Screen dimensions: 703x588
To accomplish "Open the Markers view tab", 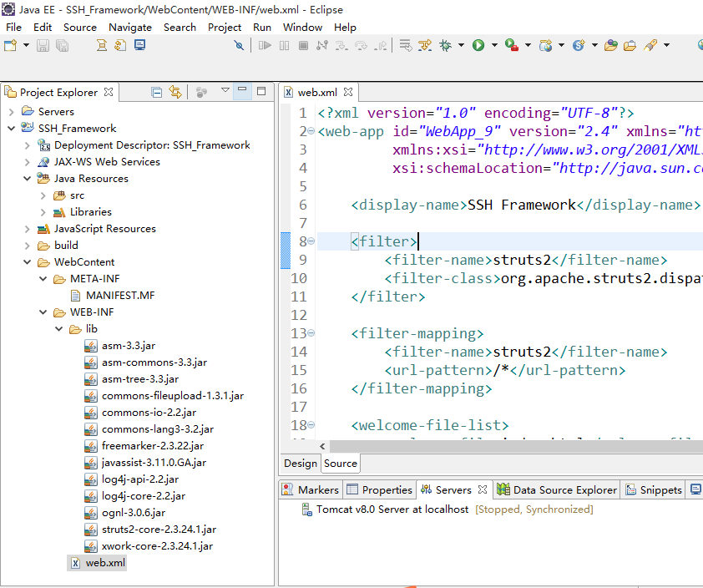I will point(311,489).
